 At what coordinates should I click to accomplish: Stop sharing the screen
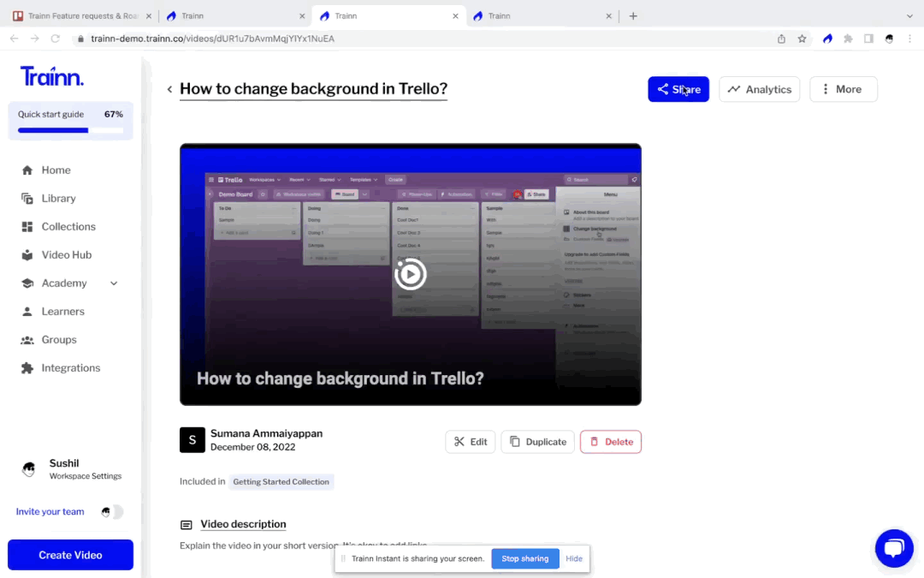pyautogui.click(x=525, y=558)
